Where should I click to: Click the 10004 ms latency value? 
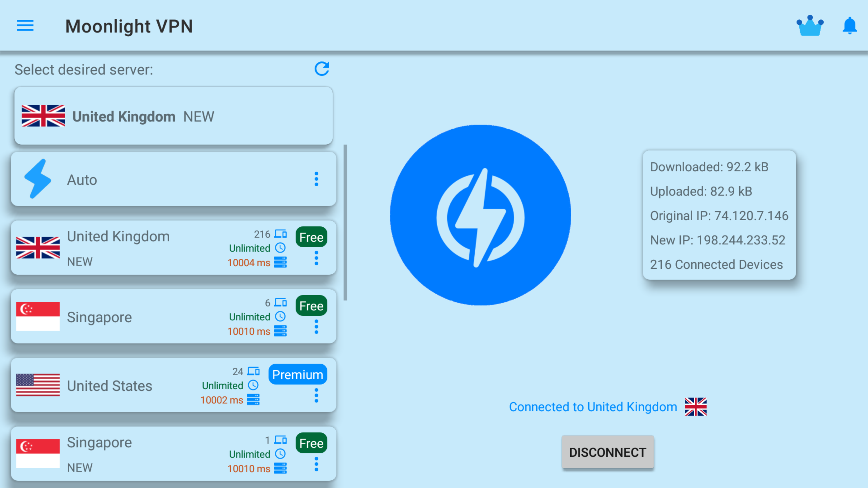tap(249, 263)
